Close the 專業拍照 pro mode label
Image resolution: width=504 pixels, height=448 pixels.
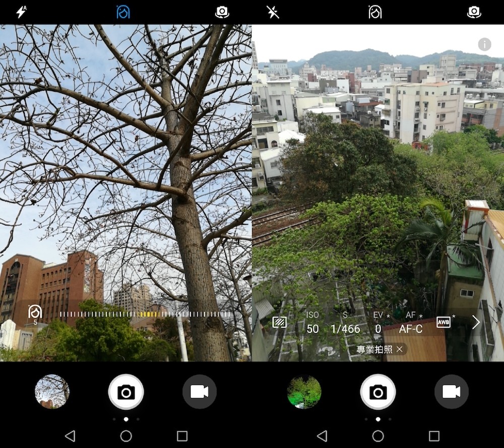pyautogui.click(x=400, y=349)
